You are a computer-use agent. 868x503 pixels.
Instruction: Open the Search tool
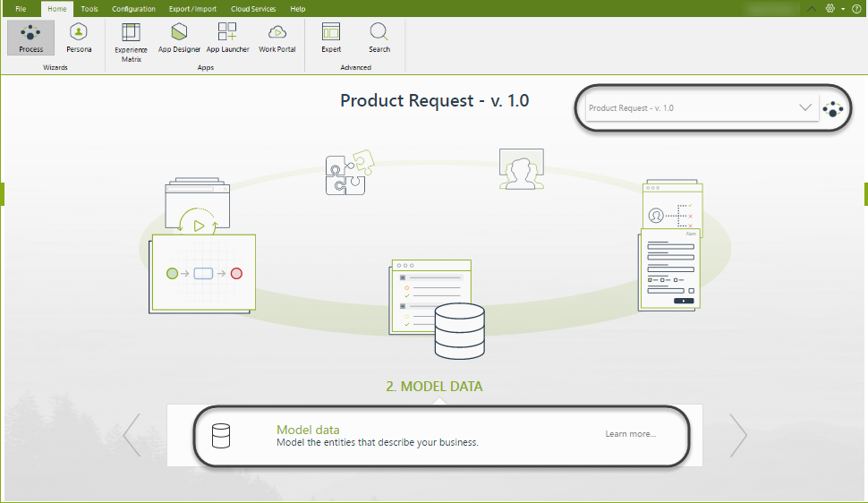[379, 38]
